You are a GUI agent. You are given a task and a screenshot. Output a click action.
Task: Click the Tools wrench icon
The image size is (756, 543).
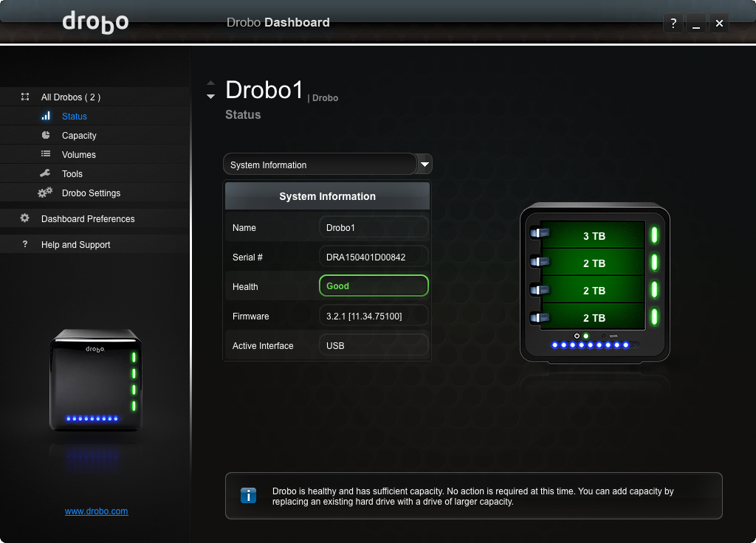(46, 173)
